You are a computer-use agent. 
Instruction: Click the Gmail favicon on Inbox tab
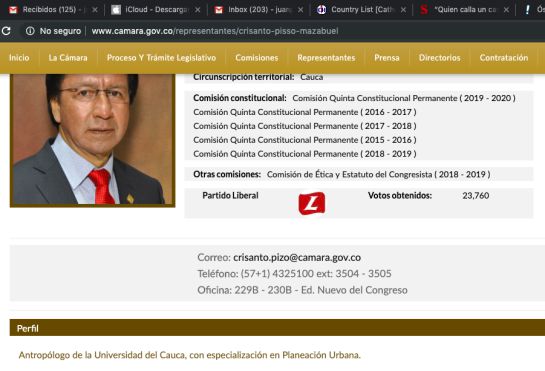tap(219, 10)
